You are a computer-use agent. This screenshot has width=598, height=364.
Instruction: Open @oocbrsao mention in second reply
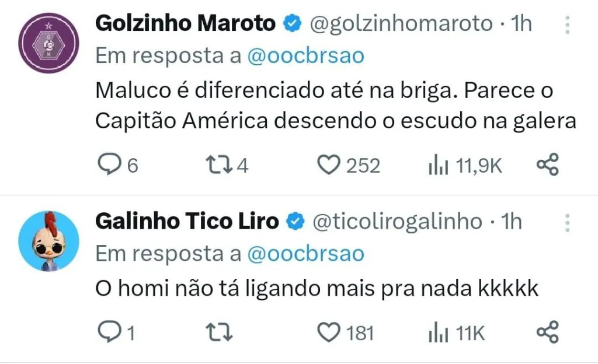click(305, 254)
